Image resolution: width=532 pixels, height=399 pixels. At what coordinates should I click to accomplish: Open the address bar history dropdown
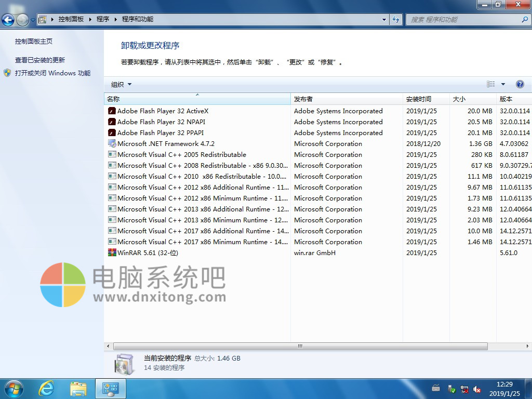click(384, 20)
